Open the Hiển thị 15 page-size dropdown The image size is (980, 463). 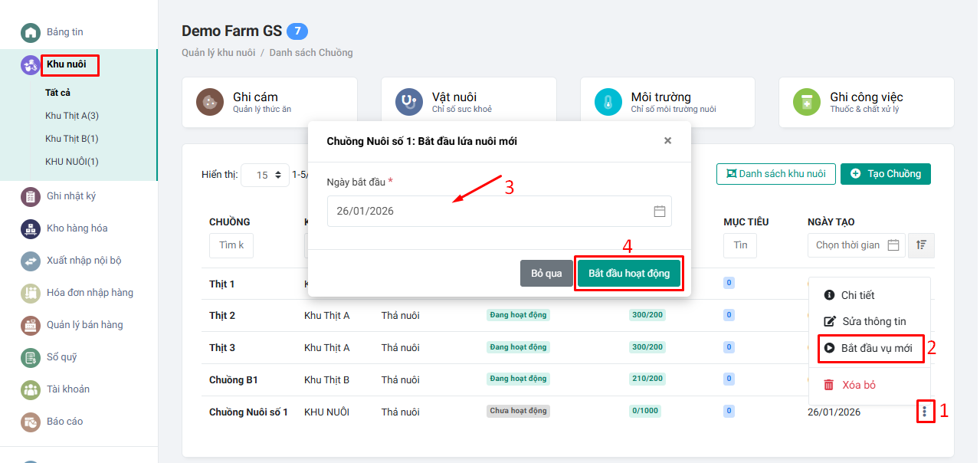pos(264,175)
